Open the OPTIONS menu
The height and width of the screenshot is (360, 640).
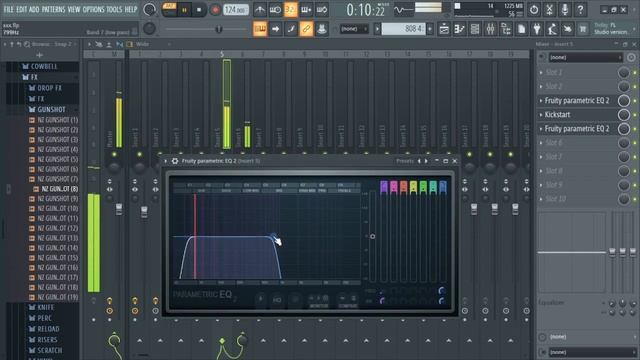(x=93, y=9)
